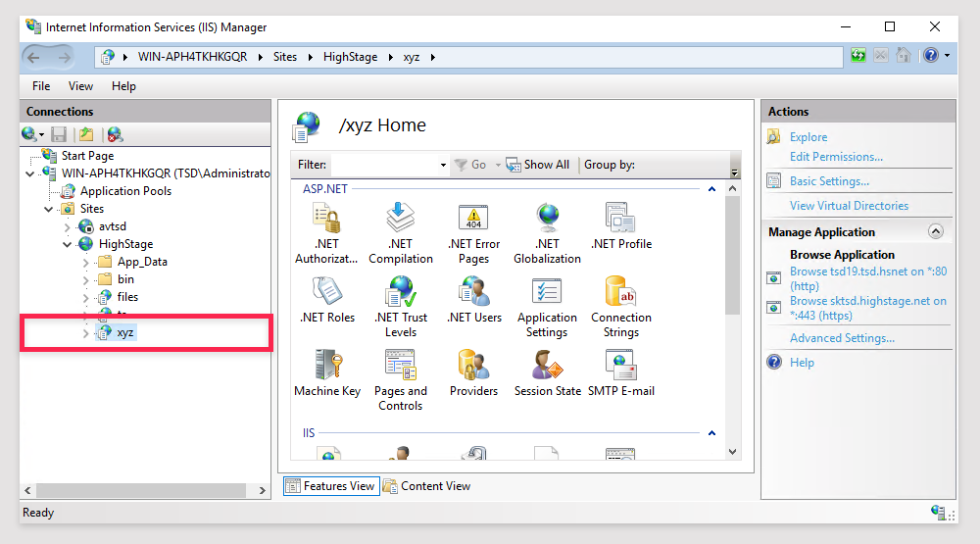Click Explore in Actions pane
Screen dimensions: 980x544
click(808, 137)
